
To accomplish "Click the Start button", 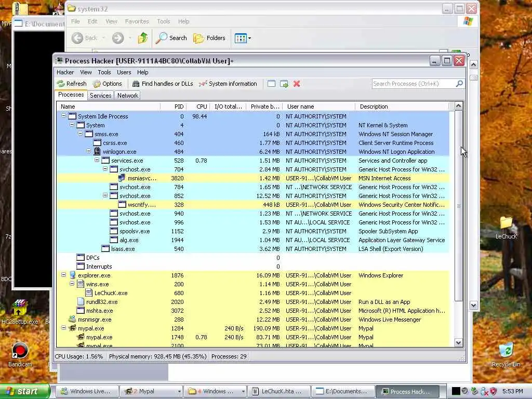I will tap(24, 391).
